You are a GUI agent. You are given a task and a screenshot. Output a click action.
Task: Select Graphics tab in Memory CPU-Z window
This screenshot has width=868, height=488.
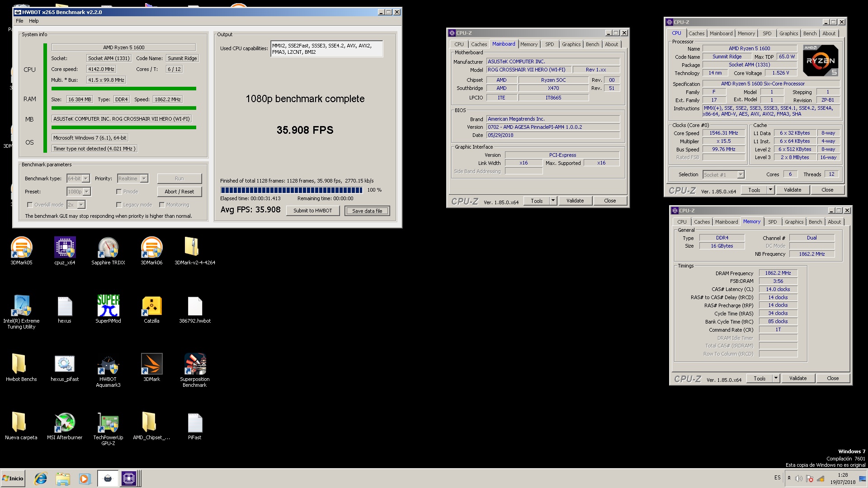tap(794, 222)
